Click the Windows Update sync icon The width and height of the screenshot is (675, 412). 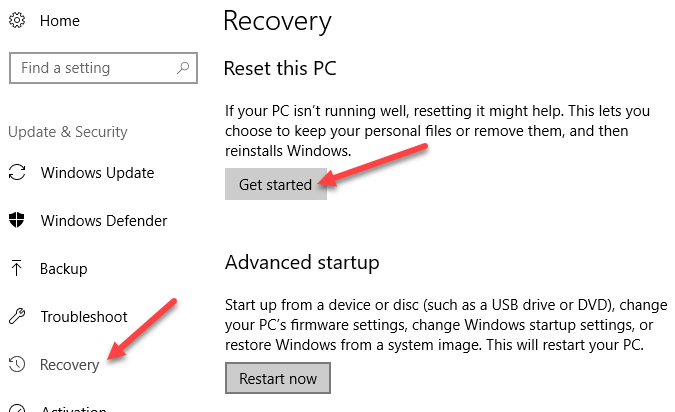[x=16, y=173]
